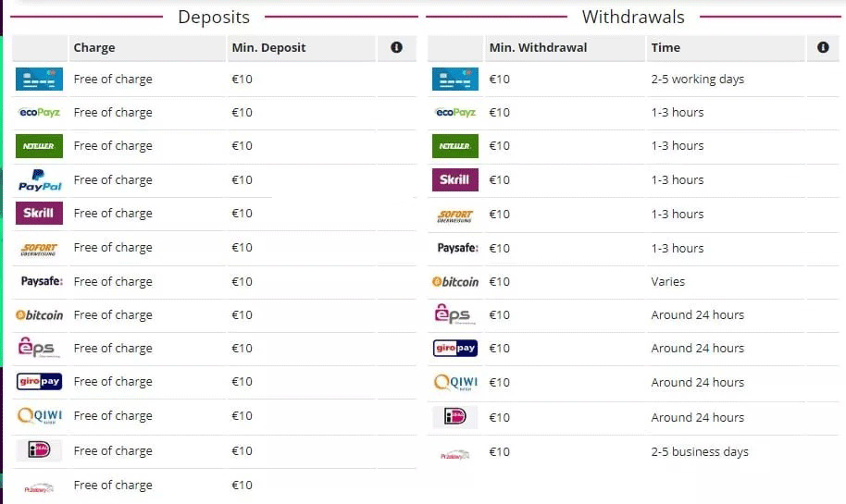This screenshot has width=846, height=504.
Task: Choose the bitcoin logo in Deposits list
Action: pyautogui.click(x=40, y=314)
